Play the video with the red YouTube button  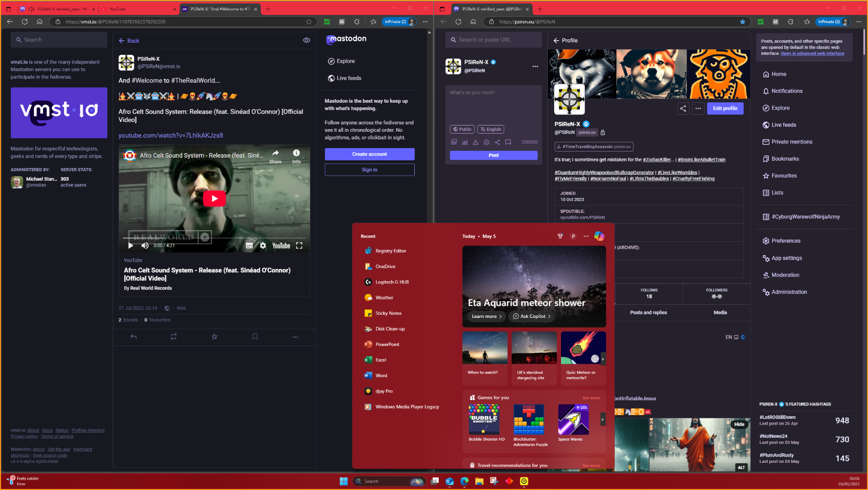(x=214, y=198)
